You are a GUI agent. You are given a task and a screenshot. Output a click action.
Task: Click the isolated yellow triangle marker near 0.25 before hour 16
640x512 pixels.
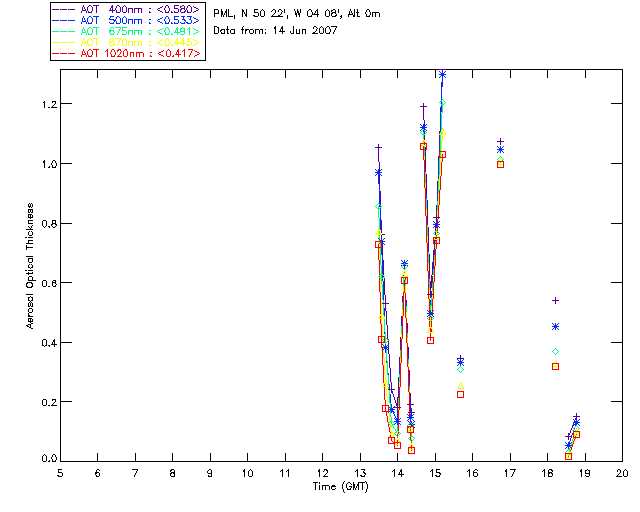pyautogui.click(x=460, y=386)
